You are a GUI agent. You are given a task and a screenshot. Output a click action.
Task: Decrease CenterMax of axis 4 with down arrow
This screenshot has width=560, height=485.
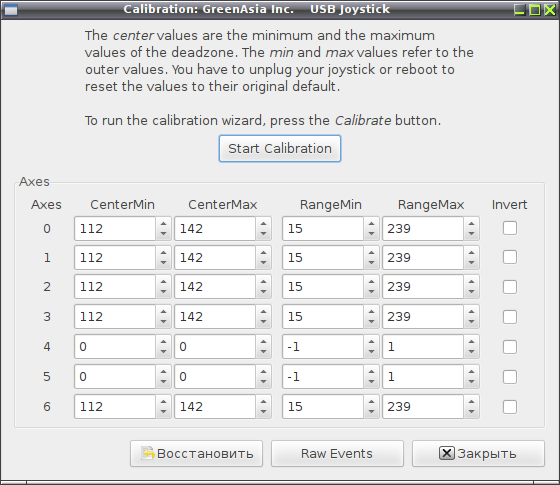tap(264, 352)
